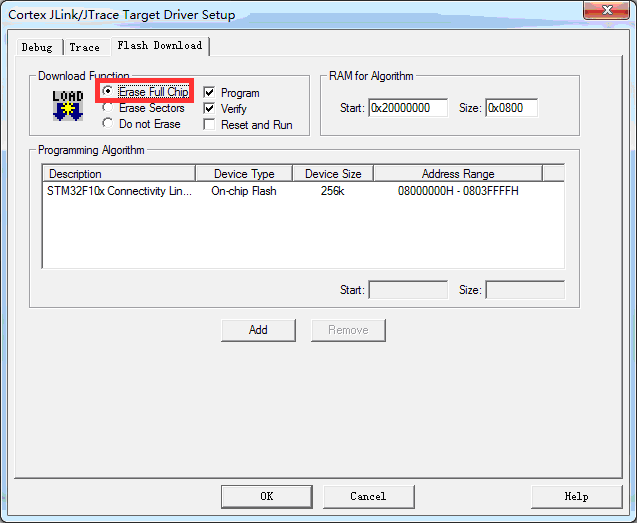Click the algorithm Size field below the list
The width and height of the screenshot is (637, 523).
coord(525,290)
